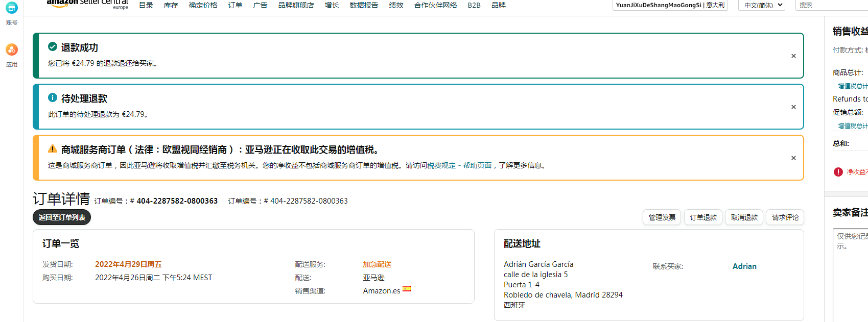868x322 pixels.
Task: Close the VAT warning banner
Action: [793, 158]
